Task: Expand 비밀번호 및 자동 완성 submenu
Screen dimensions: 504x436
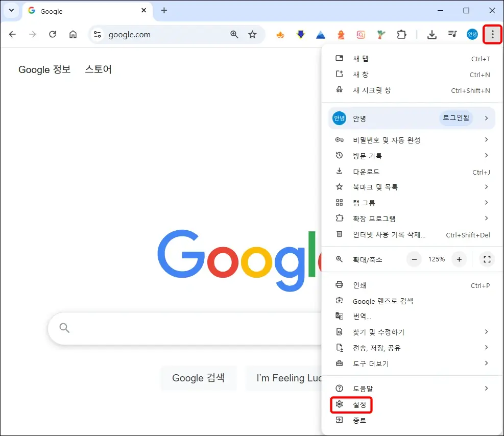Action: [413, 140]
